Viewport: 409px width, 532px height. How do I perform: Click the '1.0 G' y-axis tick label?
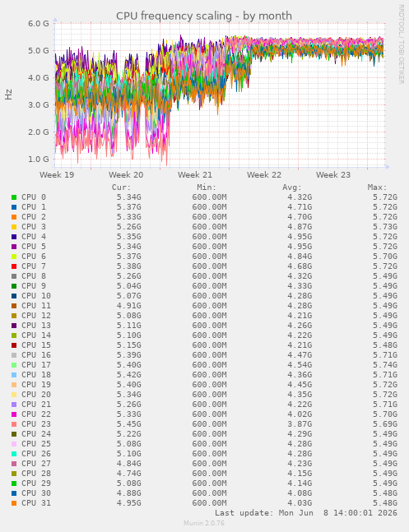coord(39,159)
